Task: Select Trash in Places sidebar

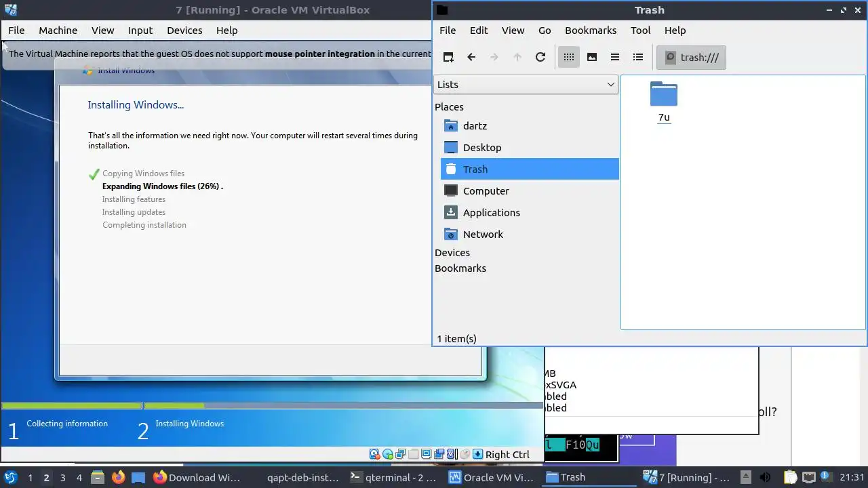Action: tap(530, 169)
